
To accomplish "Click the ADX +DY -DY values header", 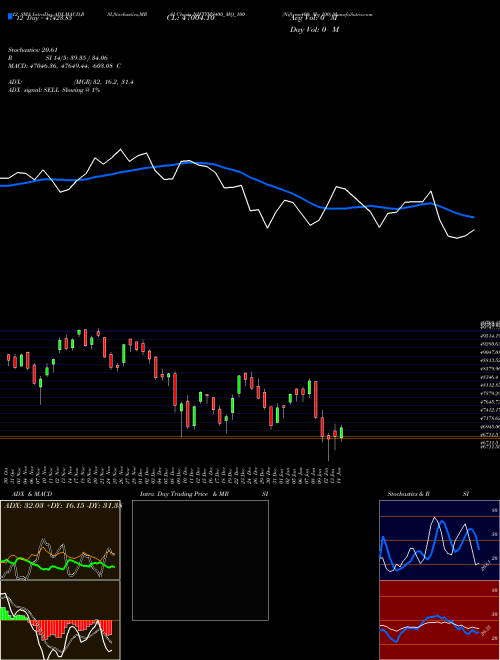I will (x=62, y=506).
